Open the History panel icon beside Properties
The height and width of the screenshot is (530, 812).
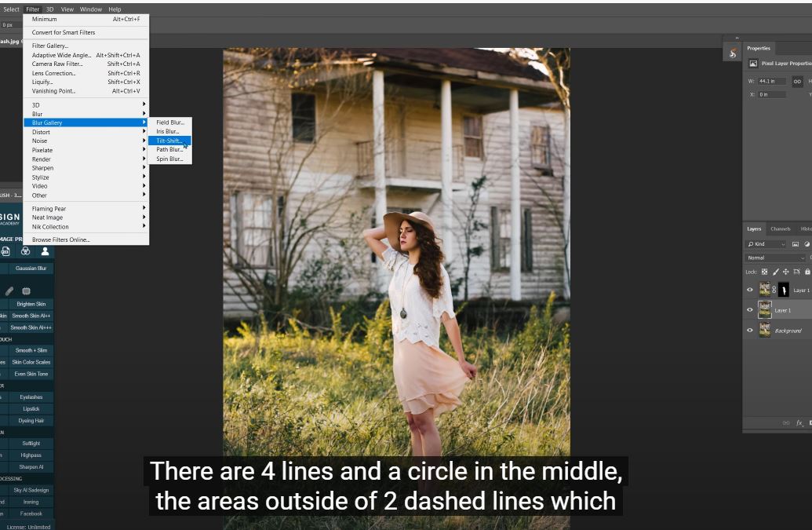point(732,53)
